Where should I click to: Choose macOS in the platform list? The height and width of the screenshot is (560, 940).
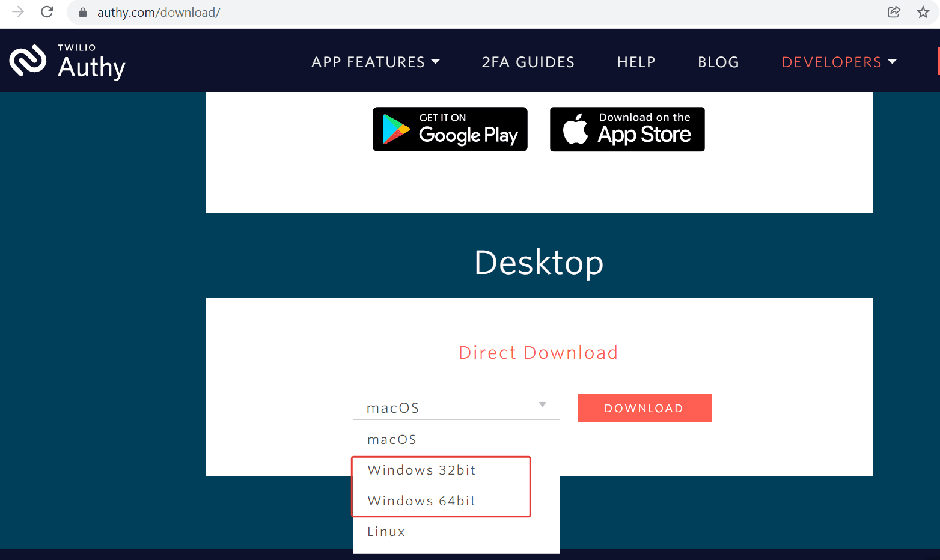pyautogui.click(x=392, y=440)
